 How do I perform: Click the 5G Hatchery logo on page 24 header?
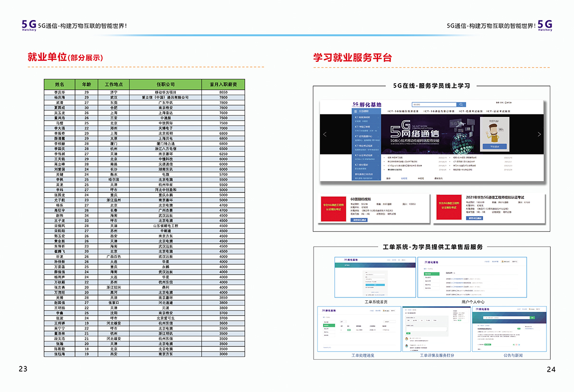click(545, 25)
